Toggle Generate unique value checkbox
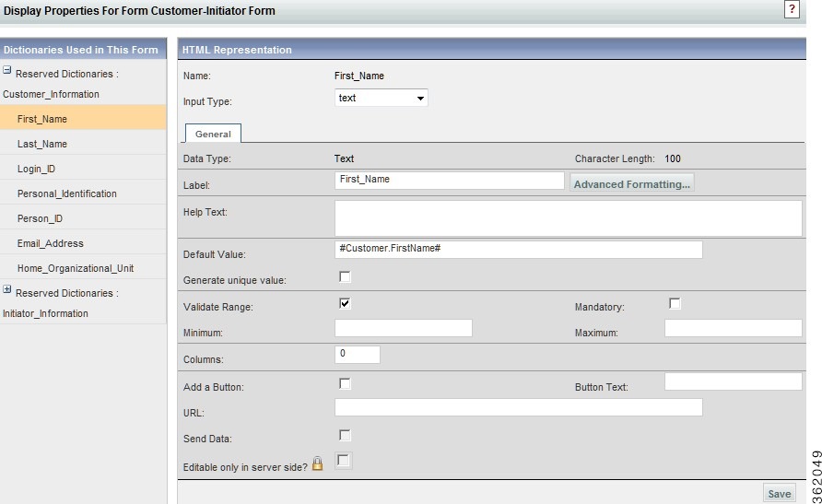 (x=345, y=276)
